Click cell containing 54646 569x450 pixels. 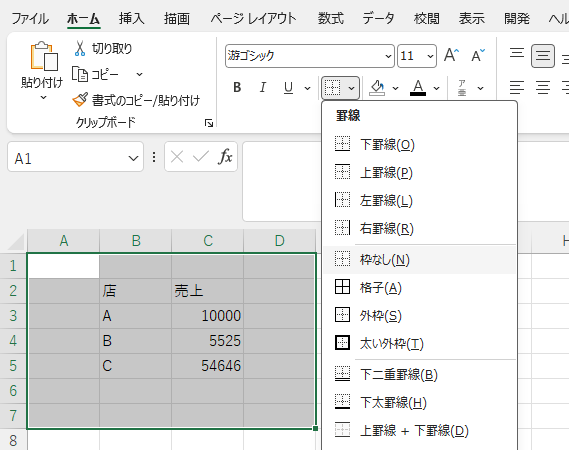coord(207,366)
